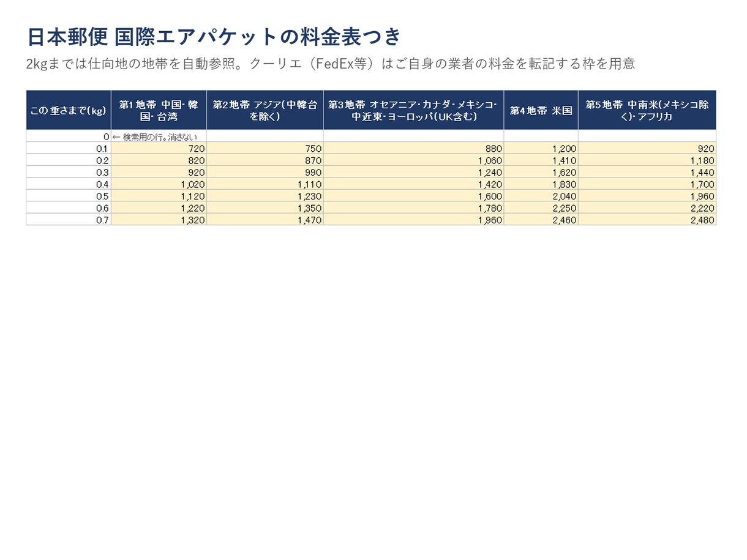The height and width of the screenshot is (560, 747).
Task: Select 1,960 in the 0.5 row, zone 5
Action: coord(647,196)
